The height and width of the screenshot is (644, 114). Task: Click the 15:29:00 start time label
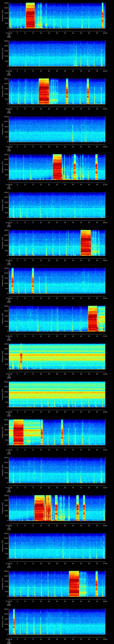pyautogui.click(x=9, y=298)
